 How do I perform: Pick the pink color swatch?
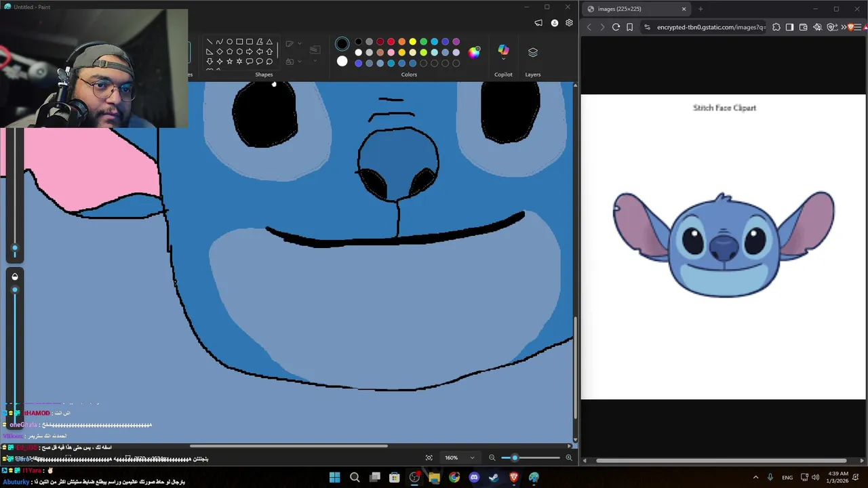pyautogui.click(x=391, y=52)
